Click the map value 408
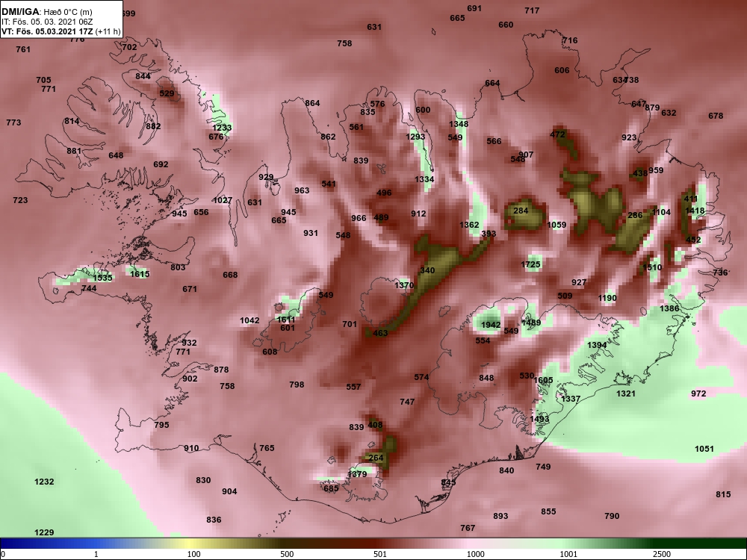 pyautogui.click(x=376, y=425)
